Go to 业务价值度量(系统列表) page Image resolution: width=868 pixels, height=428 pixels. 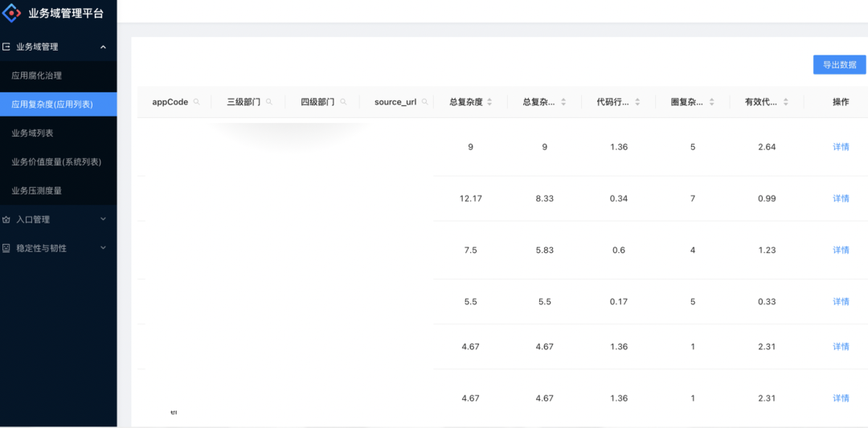point(56,162)
